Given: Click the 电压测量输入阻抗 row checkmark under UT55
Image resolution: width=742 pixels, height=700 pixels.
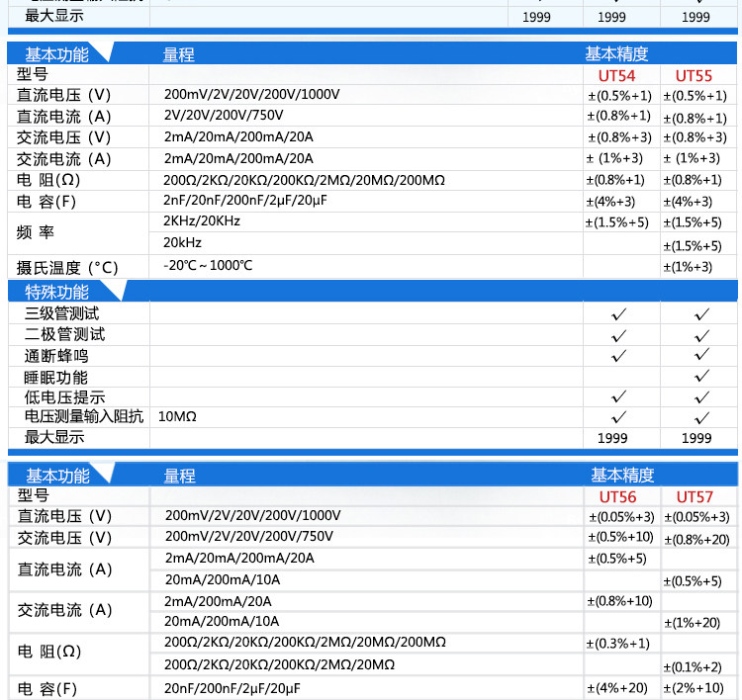Looking at the screenshot, I should pos(701,418).
